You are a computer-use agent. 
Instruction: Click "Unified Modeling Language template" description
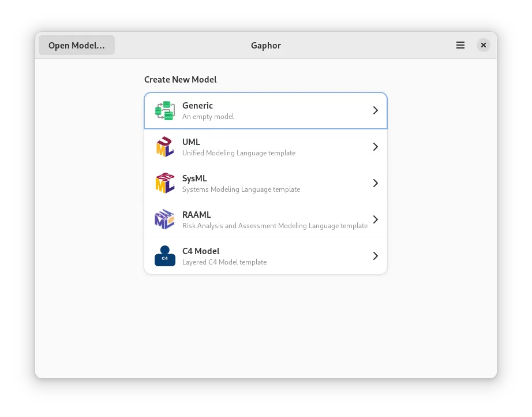pos(238,153)
